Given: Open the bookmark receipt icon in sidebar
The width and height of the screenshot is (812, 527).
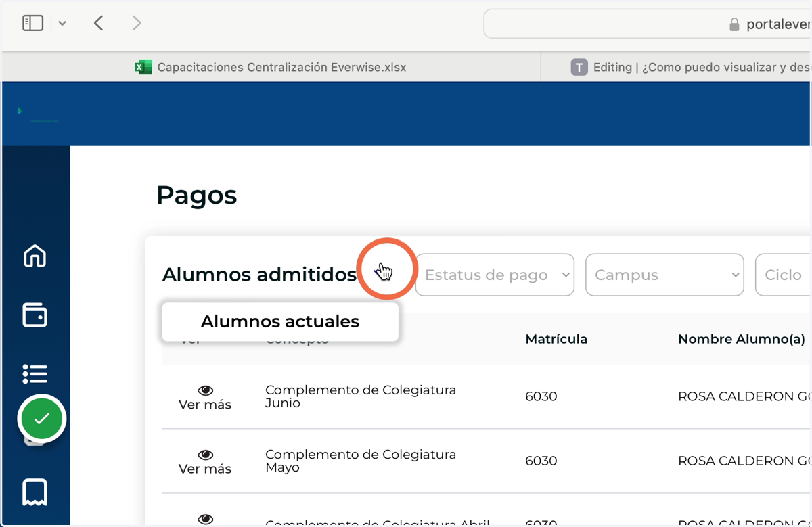Looking at the screenshot, I should 35,492.
